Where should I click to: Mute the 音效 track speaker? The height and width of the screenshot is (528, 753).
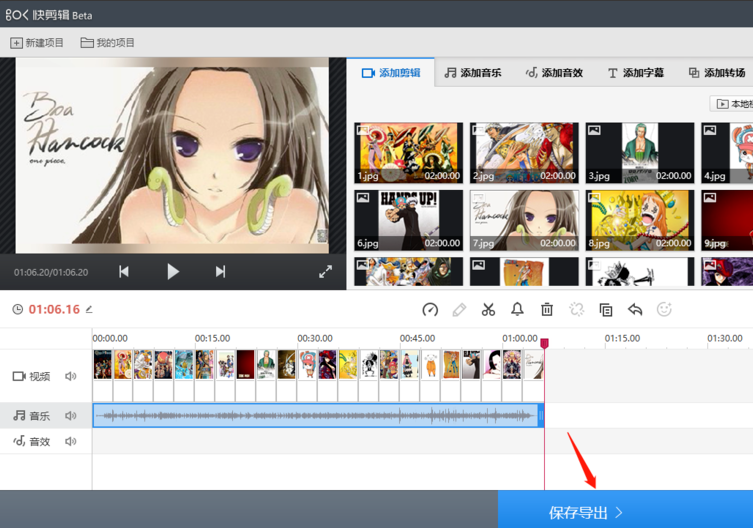71,441
